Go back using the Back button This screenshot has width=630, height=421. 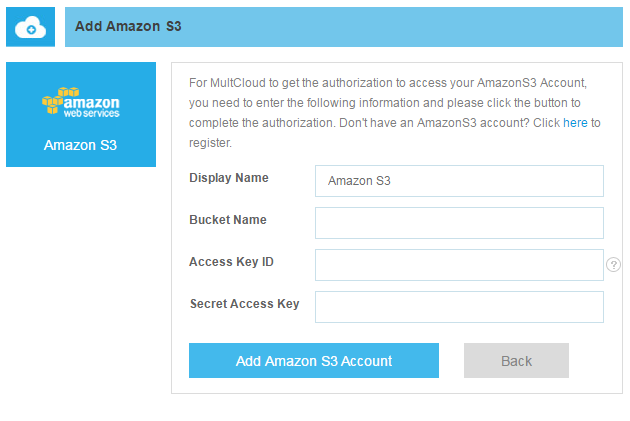tap(516, 361)
